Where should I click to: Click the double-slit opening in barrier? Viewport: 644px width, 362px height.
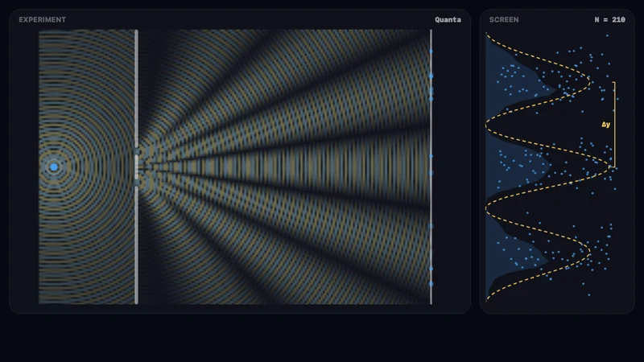136,167
